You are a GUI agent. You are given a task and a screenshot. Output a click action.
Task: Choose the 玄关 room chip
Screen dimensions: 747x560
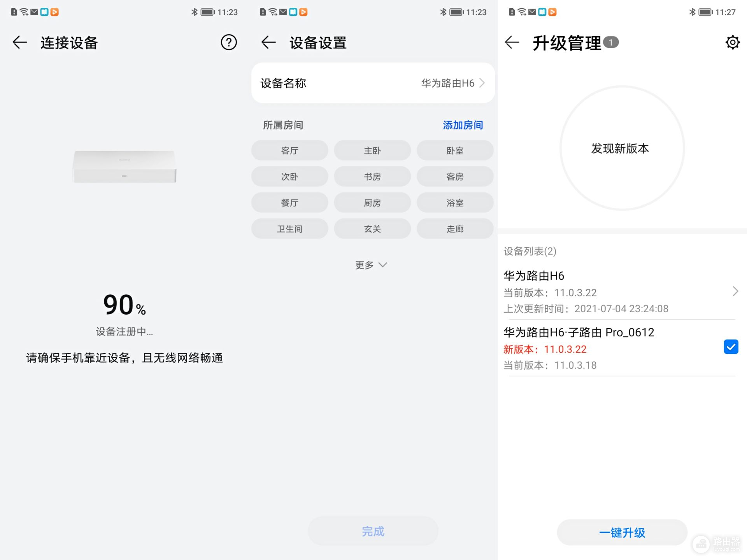point(372,229)
